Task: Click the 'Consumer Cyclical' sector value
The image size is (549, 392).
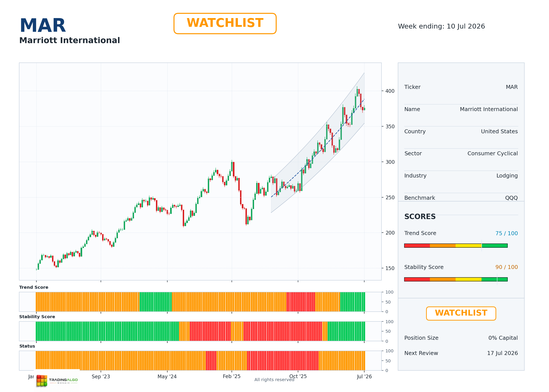Action: click(x=493, y=153)
